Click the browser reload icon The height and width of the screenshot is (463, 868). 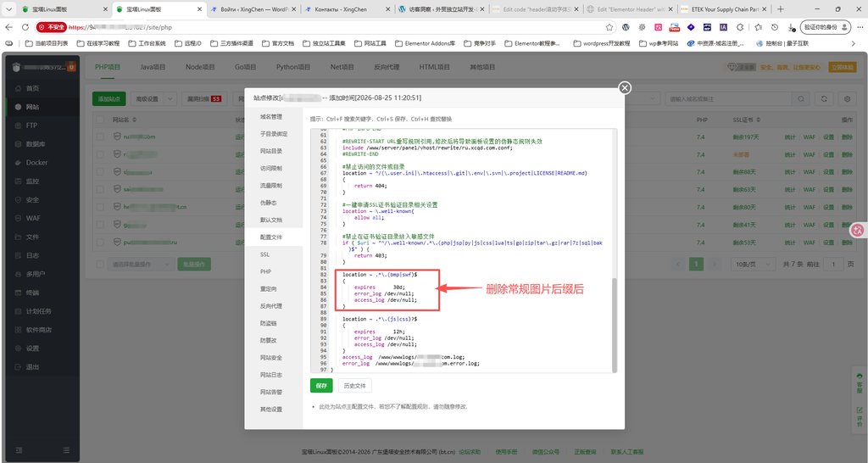click(x=25, y=27)
